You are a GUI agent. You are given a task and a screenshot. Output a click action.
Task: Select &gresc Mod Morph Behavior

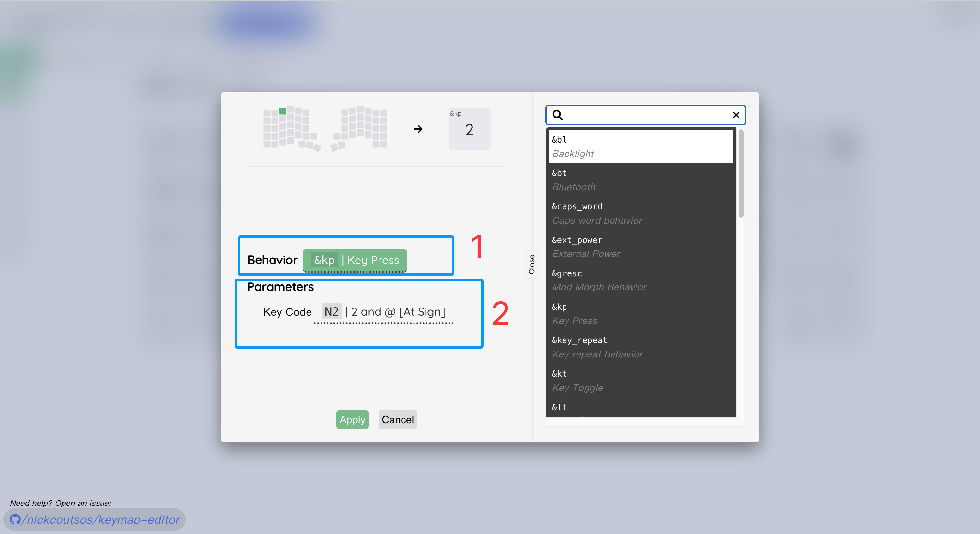(x=641, y=280)
